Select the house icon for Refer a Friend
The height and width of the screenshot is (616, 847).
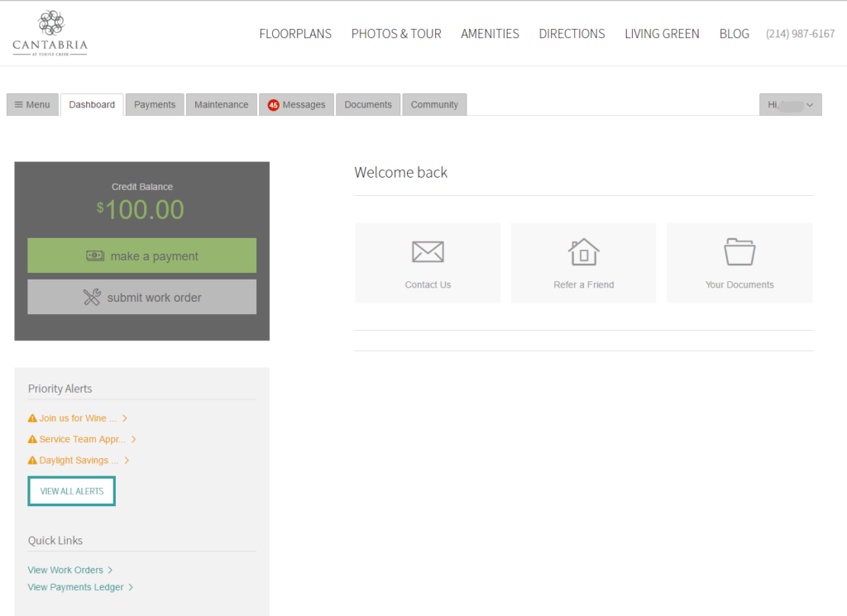pos(583,251)
